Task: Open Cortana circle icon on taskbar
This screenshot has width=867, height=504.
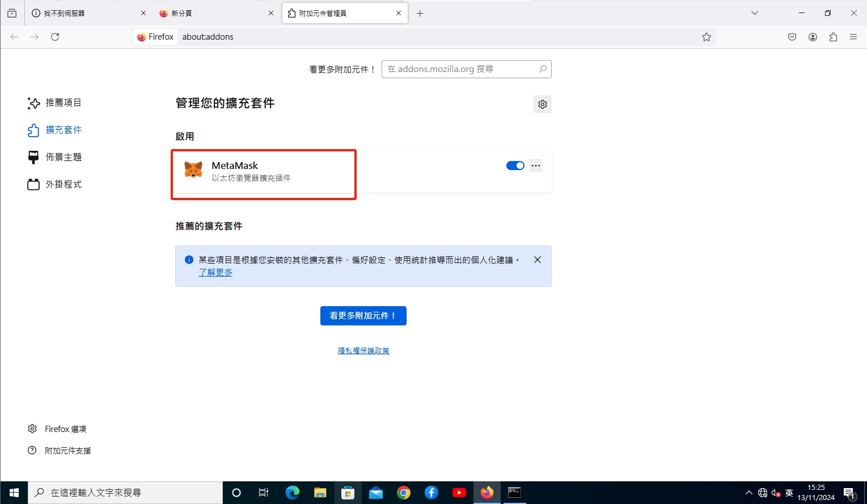Action: click(236, 493)
